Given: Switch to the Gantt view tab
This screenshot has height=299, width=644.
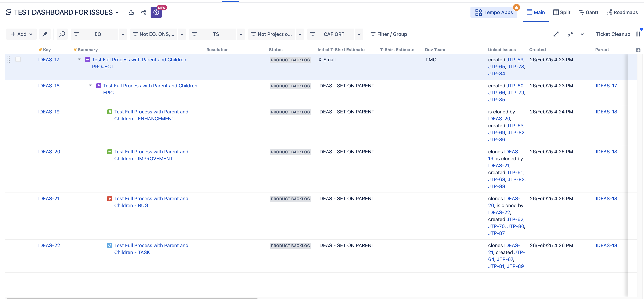Looking at the screenshot, I should coord(588,13).
